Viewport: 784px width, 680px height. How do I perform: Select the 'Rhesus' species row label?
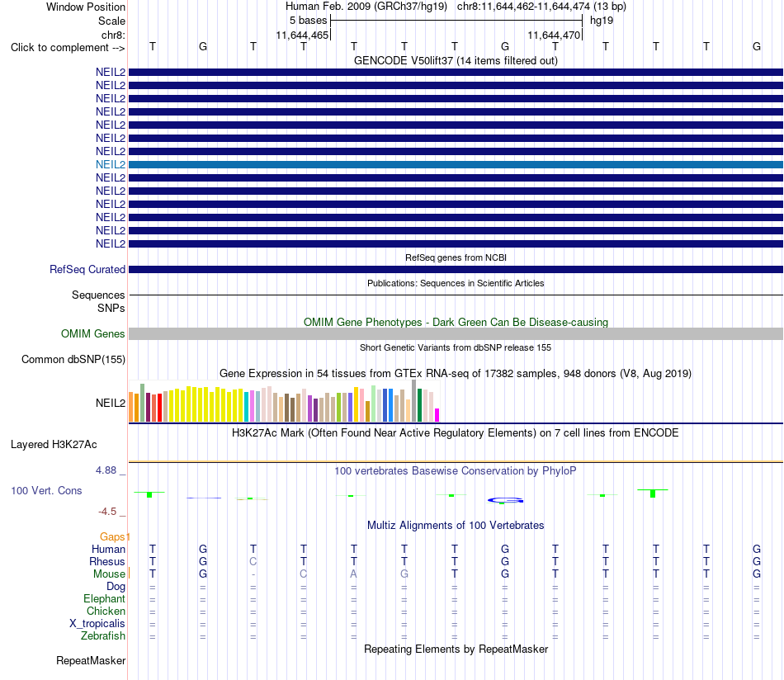tap(107, 562)
